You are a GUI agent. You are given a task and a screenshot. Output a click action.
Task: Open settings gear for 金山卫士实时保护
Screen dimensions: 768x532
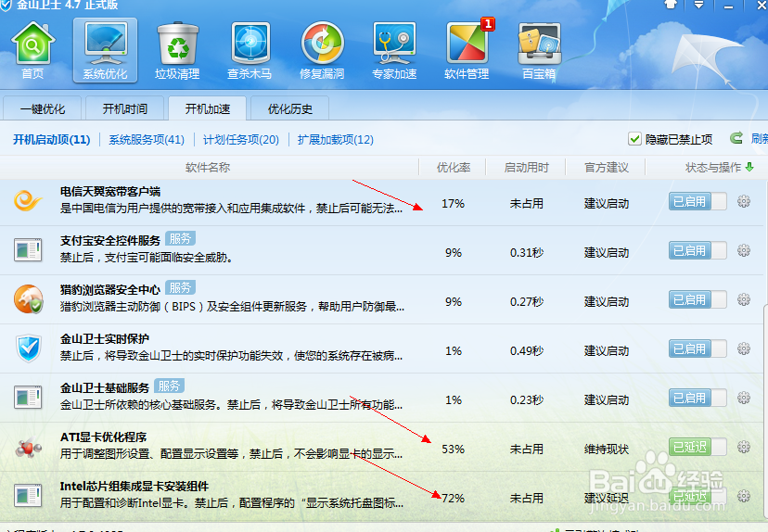[744, 349]
